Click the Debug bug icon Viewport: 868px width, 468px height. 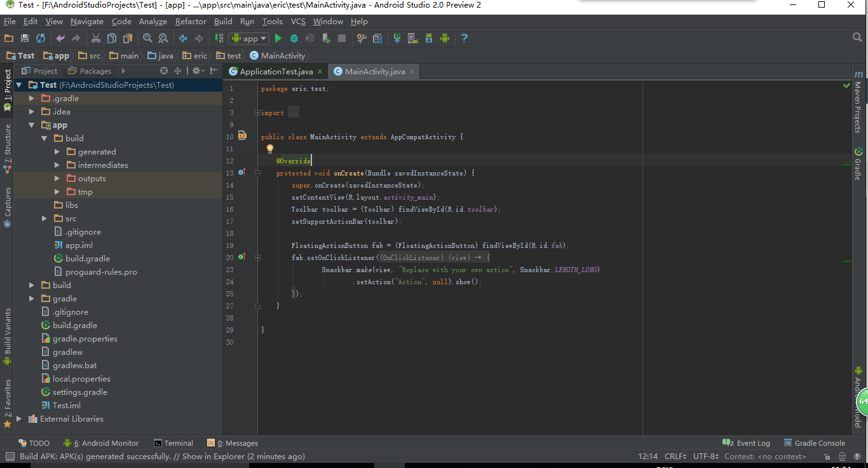pos(294,38)
